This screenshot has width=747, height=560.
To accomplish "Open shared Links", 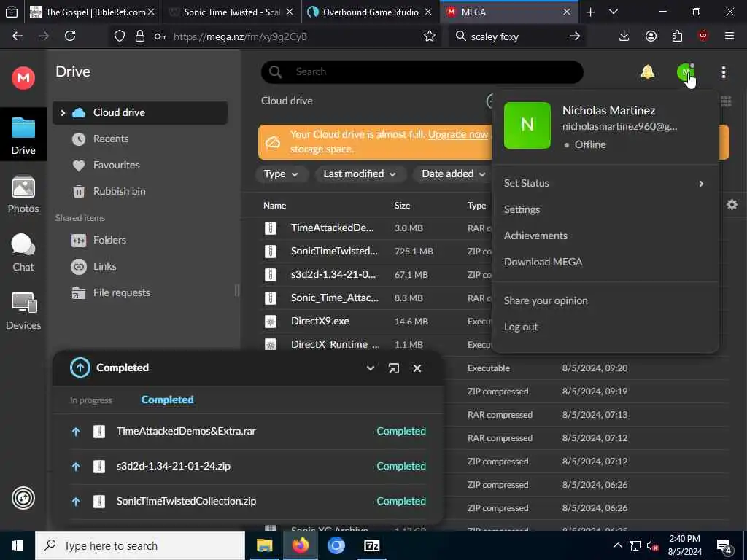I will click(105, 267).
